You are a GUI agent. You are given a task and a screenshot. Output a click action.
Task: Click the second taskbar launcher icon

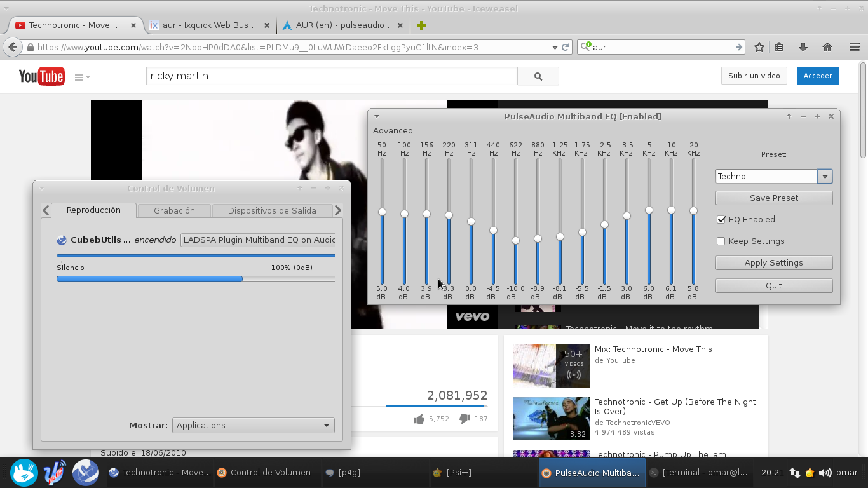(55, 473)
